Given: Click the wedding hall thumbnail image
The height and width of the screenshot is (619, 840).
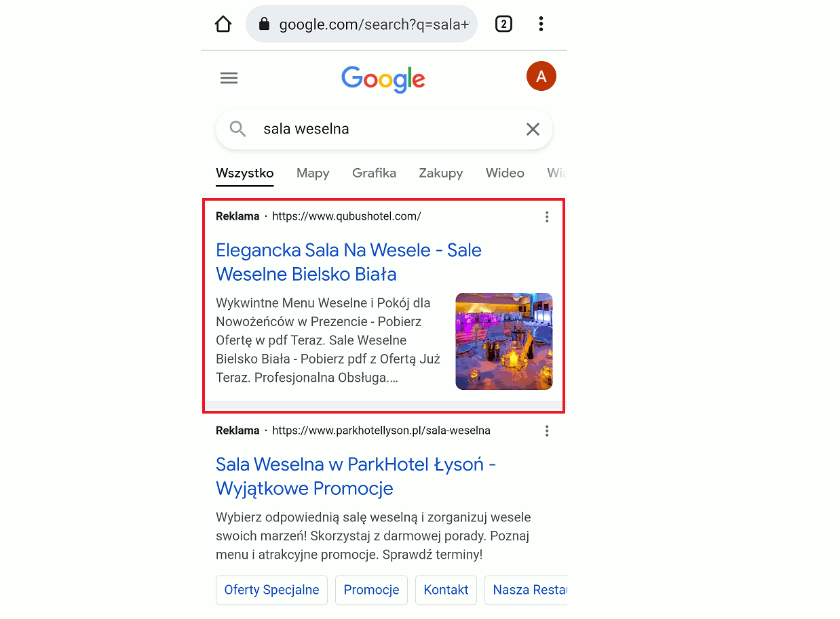Looking at the screenshot, I should point(504,341).
